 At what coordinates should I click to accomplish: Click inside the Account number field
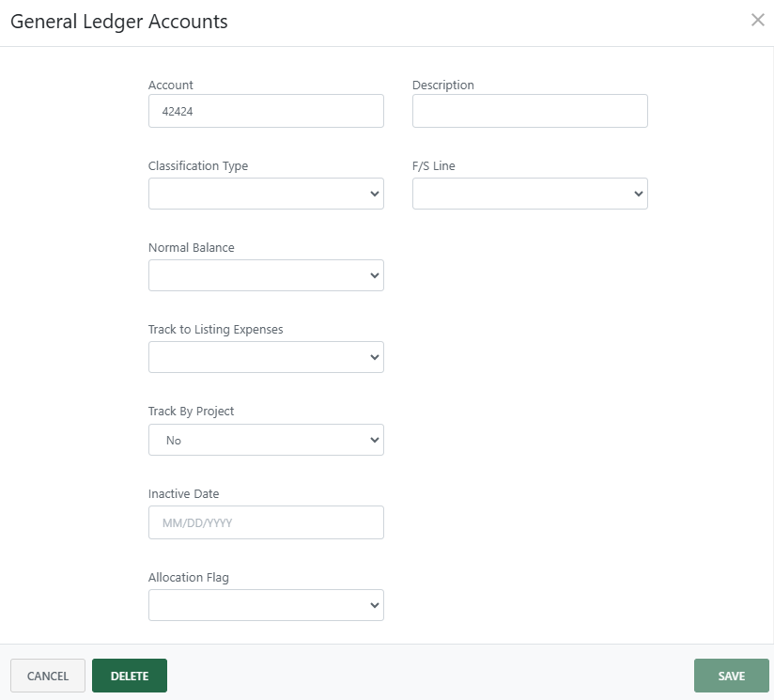pos(266,111)
